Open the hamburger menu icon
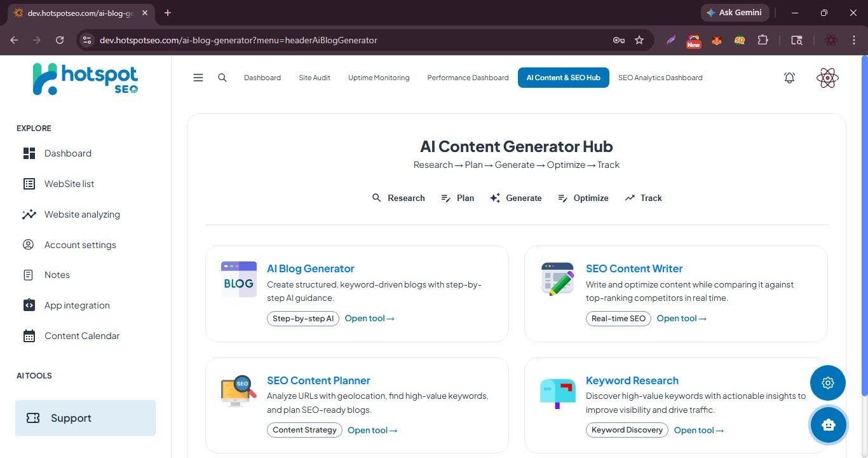 tap(198, 78)
